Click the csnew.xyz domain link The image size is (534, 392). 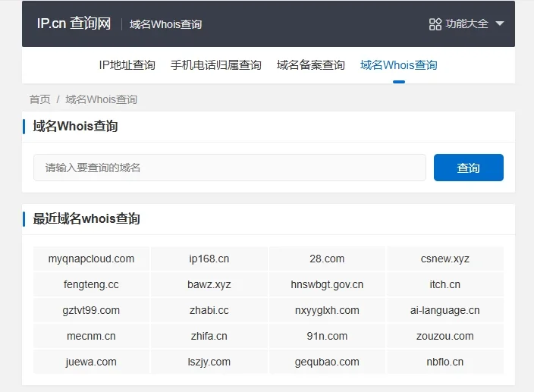(444, 259)
